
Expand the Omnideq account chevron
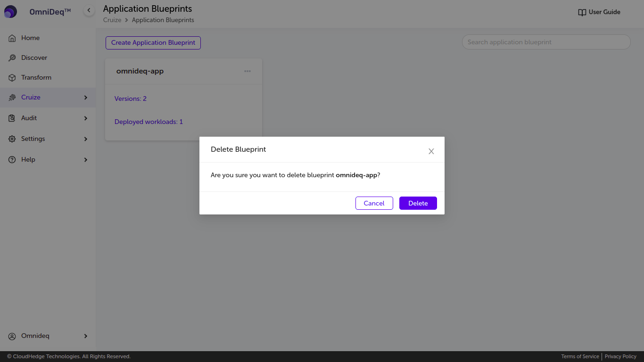86,336
